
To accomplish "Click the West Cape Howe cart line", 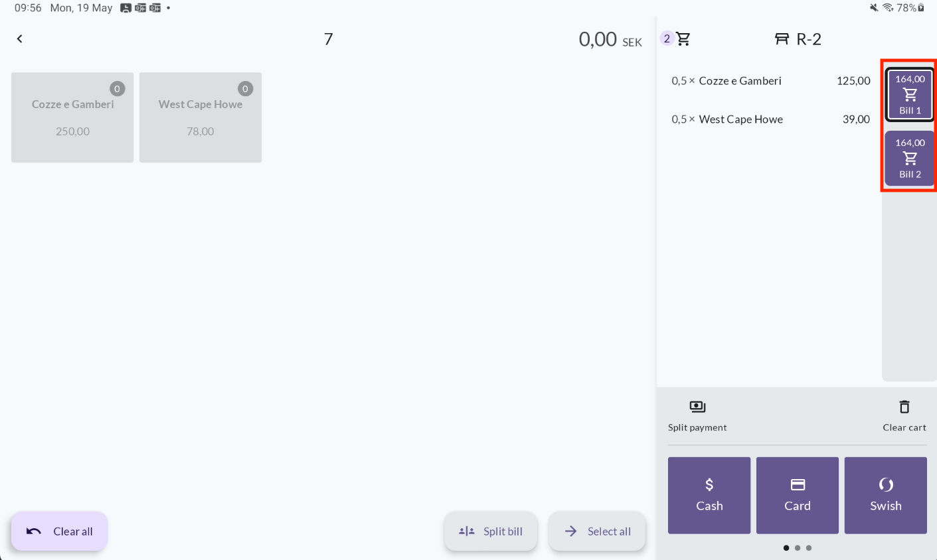I will point(770,119).
